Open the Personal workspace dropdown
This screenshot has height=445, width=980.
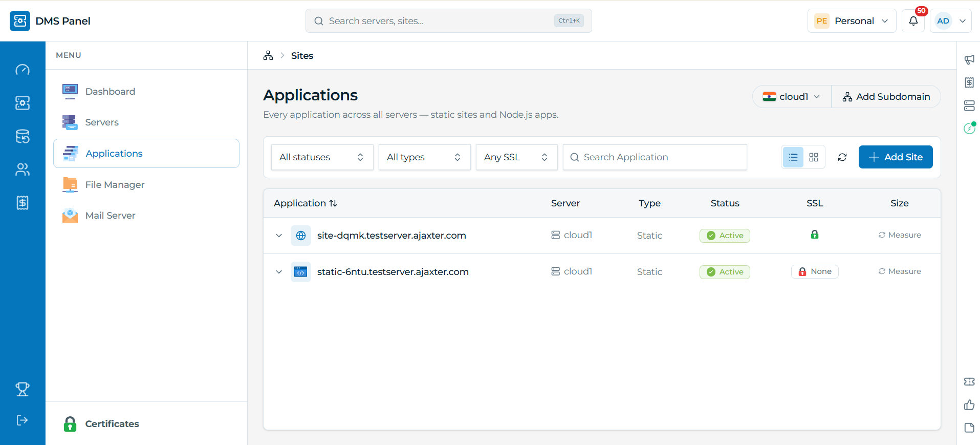[852, 21]
